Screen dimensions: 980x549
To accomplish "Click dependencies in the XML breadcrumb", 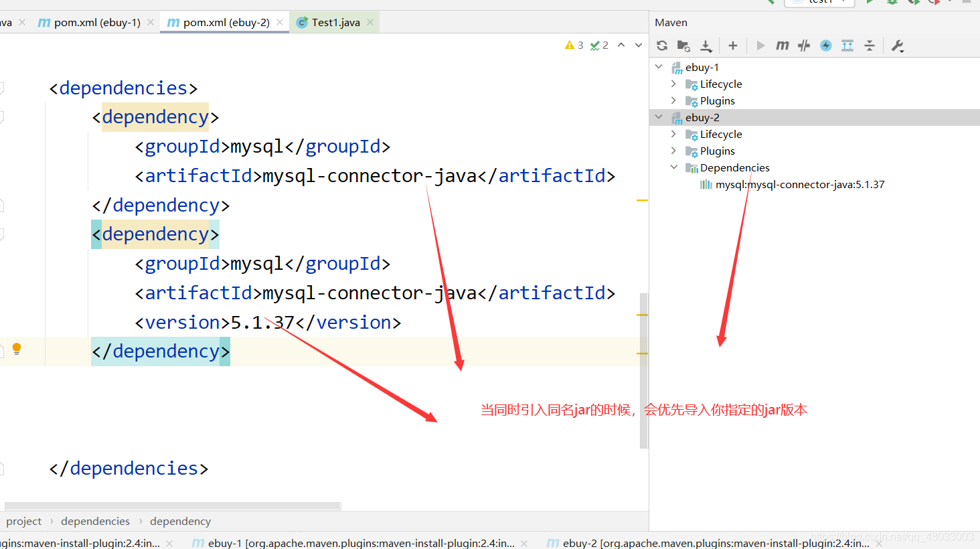I will [95, 521].
